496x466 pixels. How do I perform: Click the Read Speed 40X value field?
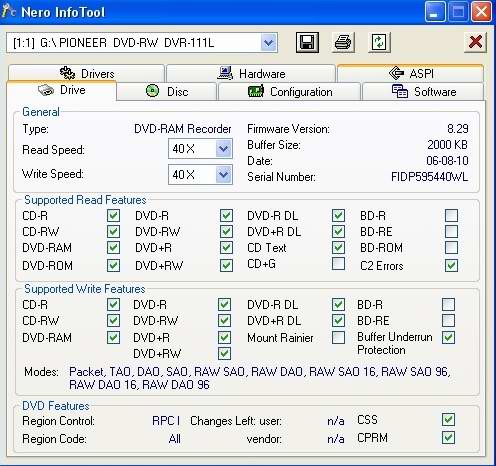pos(192,149)
